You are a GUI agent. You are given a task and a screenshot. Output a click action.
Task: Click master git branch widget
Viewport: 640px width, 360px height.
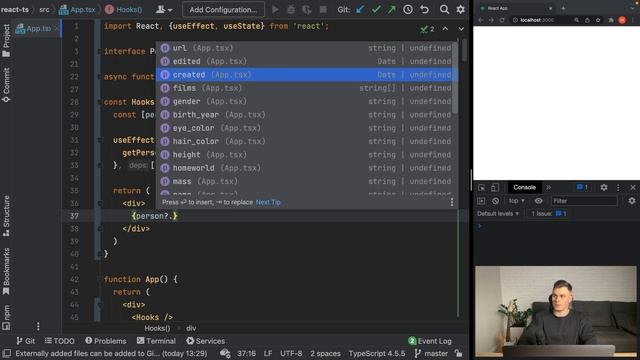click(431, 353)
